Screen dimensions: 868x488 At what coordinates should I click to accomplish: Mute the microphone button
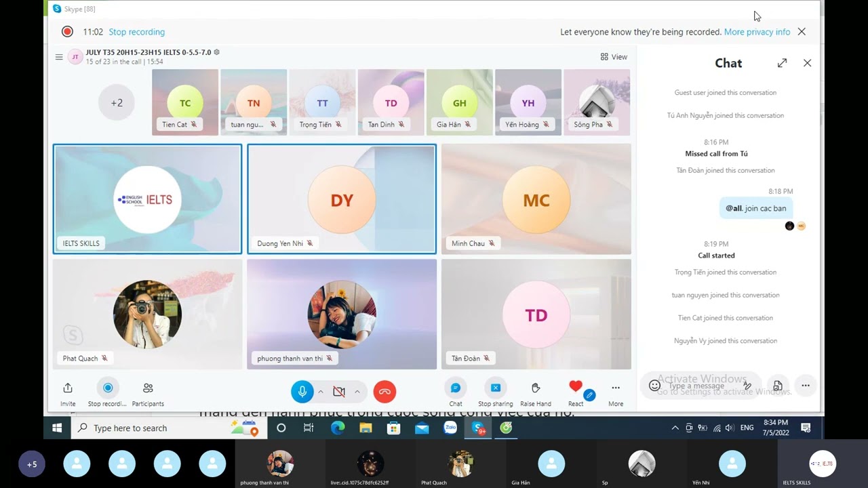click(302, 392)
